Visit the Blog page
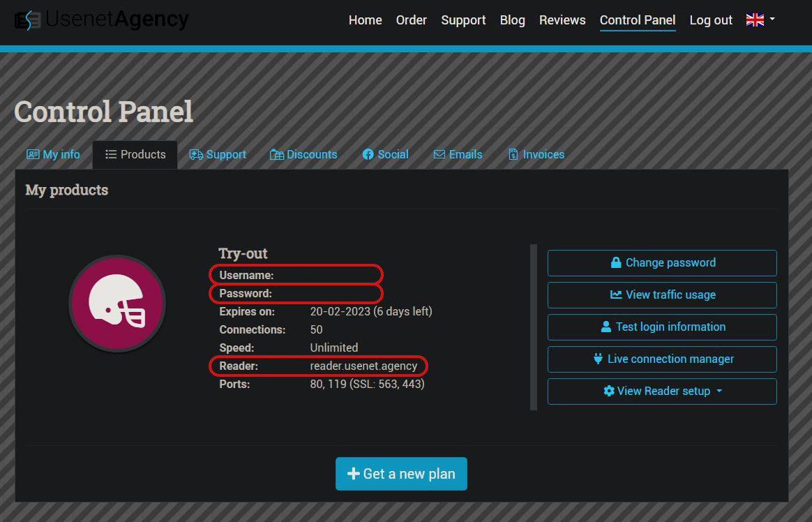The height and width of the screenshot is (522, 812). click(x=512, y=20)
